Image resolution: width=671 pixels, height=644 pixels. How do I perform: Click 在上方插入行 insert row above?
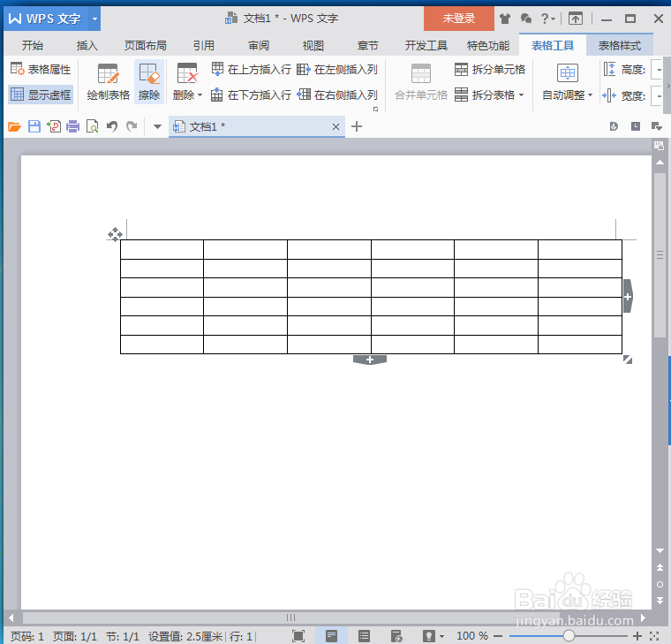click(252, 69)
